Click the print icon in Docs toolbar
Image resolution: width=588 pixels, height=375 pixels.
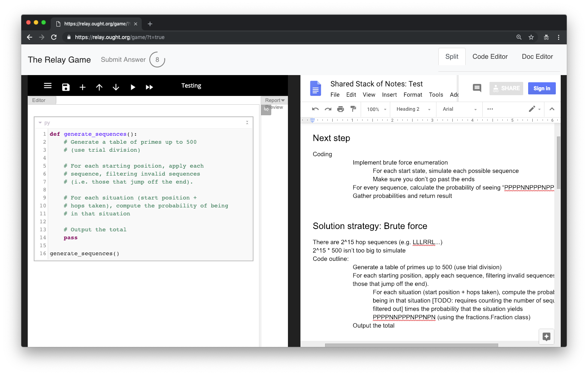tap(341, 109)
